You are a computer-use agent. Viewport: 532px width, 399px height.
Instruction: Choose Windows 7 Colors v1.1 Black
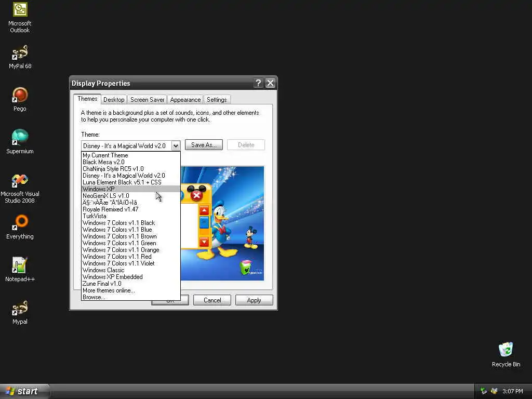(x=130, y=223)
